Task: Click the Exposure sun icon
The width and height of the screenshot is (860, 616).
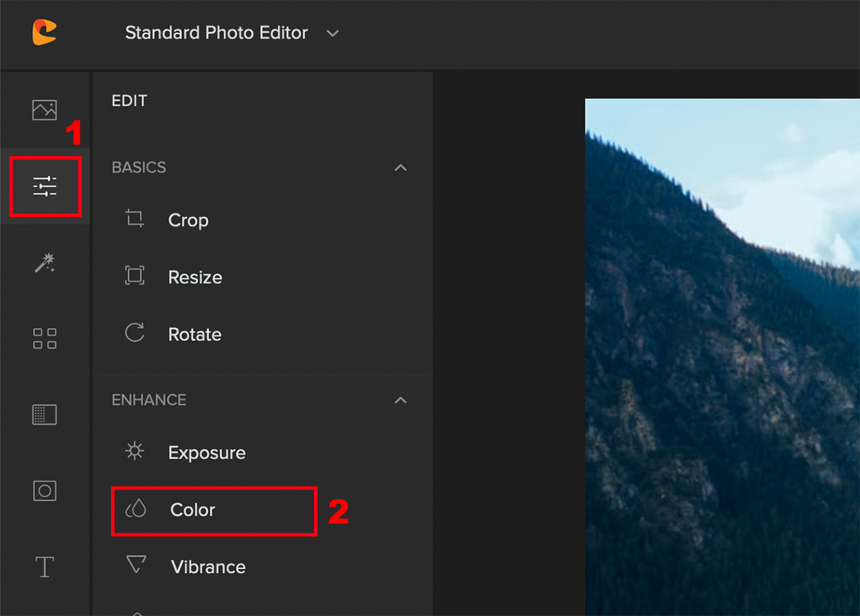Action: click(x=135, y=451)
